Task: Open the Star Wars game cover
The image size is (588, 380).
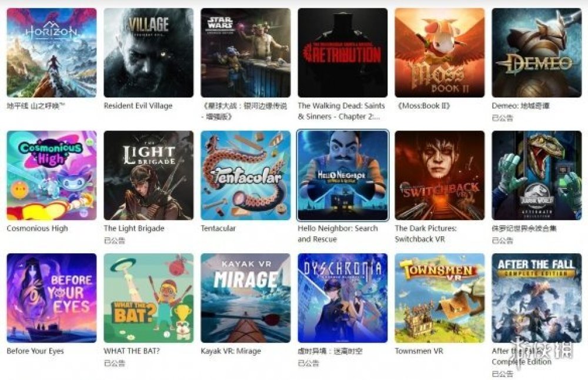Action: tap(246, 53)
